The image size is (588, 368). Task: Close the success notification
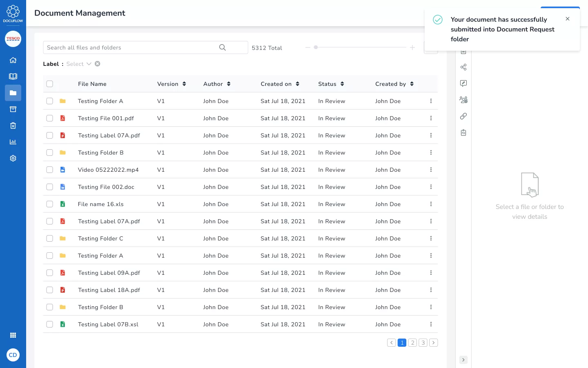568,19
